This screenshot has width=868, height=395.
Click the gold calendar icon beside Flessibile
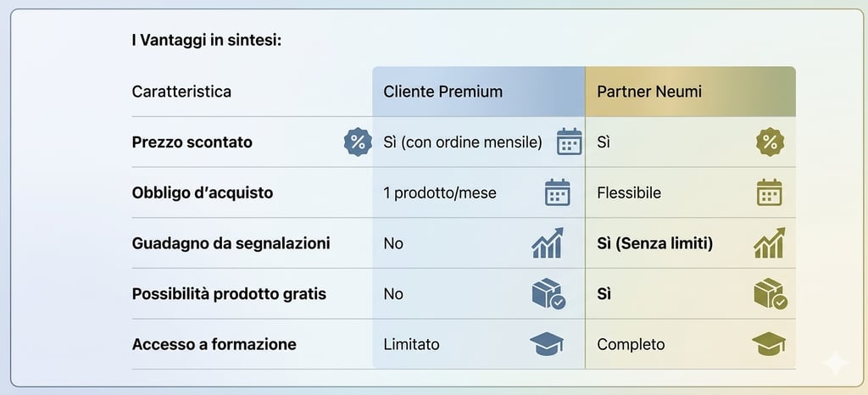pos(769,193)
